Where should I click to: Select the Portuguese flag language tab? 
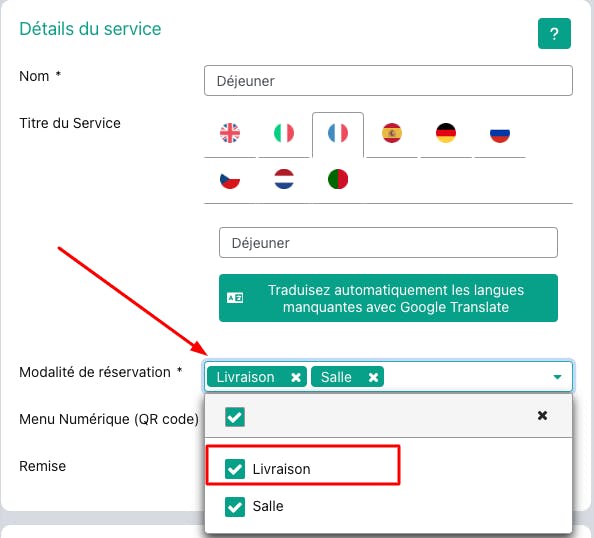click(338, 179)
